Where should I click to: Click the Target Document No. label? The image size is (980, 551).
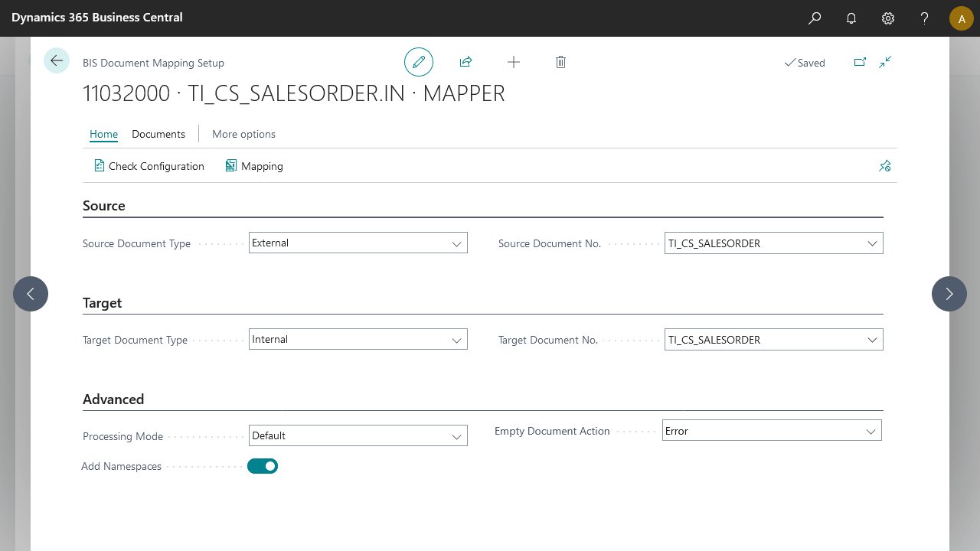pyautogui.click(x=548, y=340)
